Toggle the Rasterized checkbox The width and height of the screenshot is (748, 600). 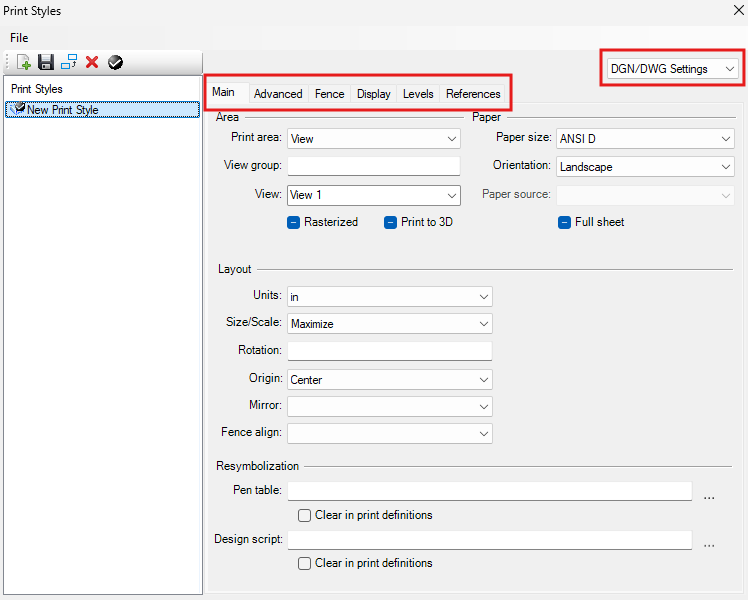(293, 222)
